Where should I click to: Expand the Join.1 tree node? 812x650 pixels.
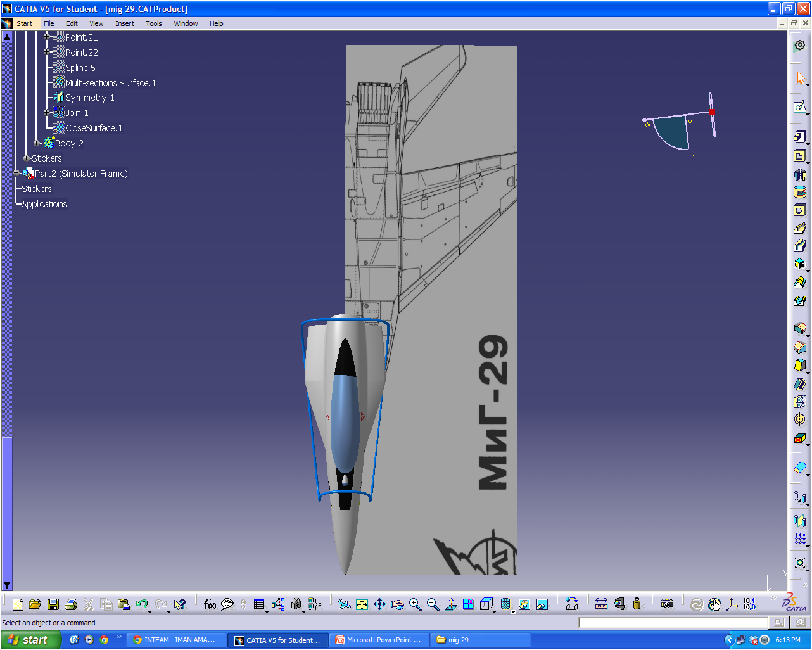[x=48, y=112]
